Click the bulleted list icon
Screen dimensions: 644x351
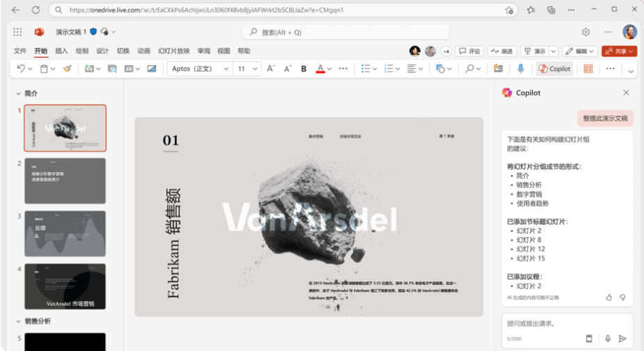[366, 69]
